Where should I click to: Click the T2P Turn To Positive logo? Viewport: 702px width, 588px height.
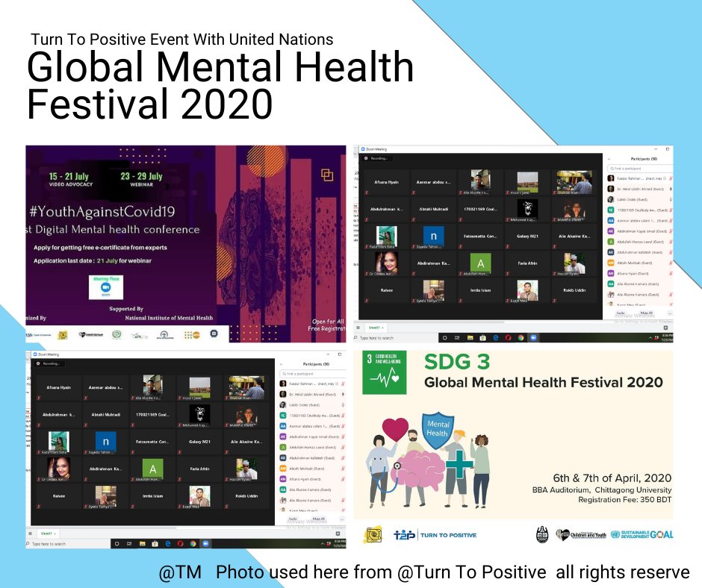435,535
